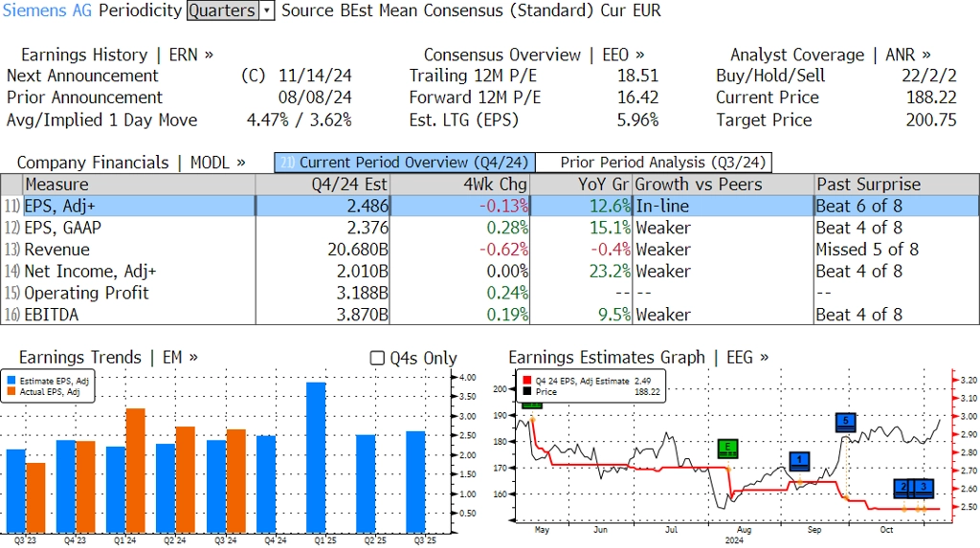
Task: Click the Next Announcement date 11/14/24
Action: click(315, 77)
